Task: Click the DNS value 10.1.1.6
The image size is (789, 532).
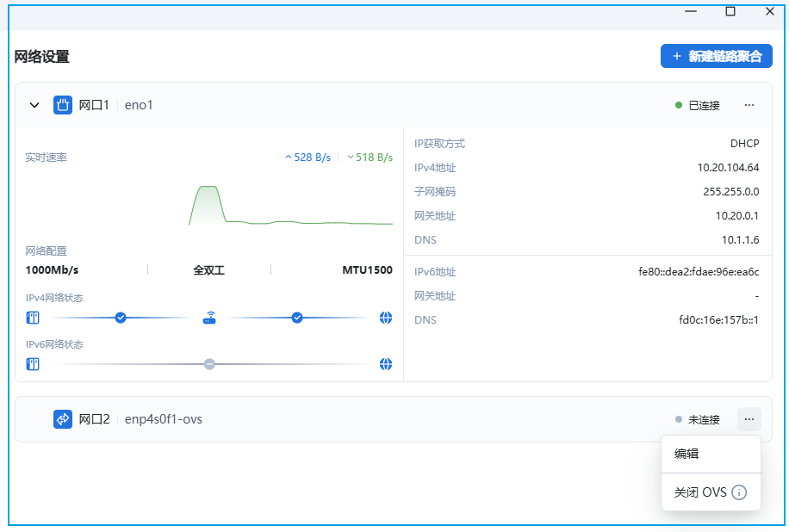Action: click(740, 240)
